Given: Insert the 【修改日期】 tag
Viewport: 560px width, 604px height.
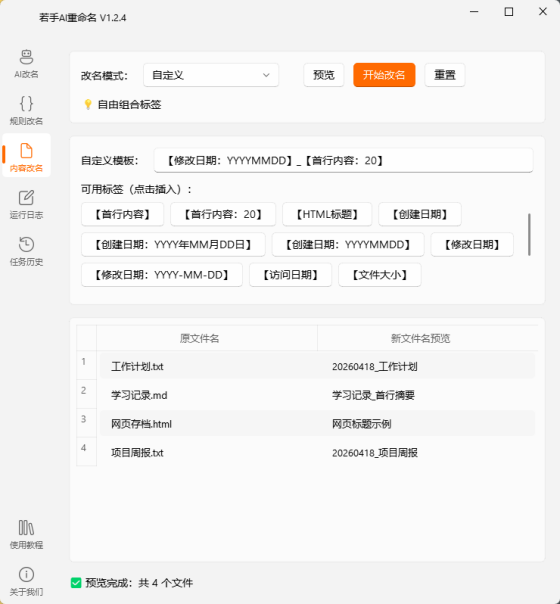Looking at the screenshot, I should click(x=472, y=245).
